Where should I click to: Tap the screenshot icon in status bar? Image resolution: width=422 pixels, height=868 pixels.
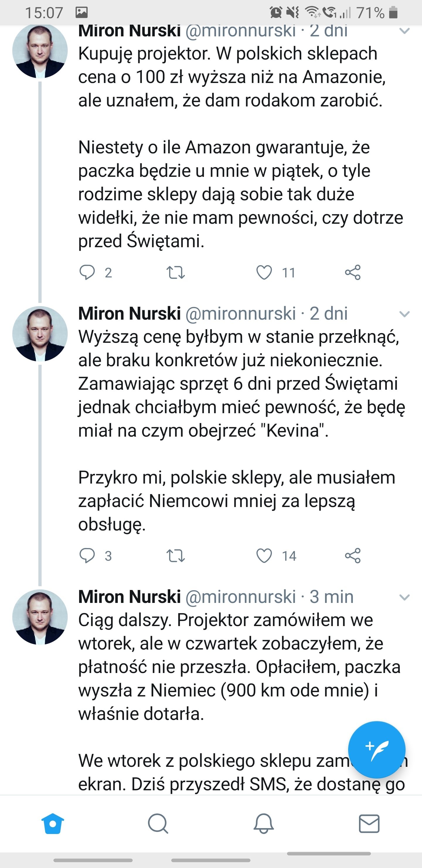(81, 13)
